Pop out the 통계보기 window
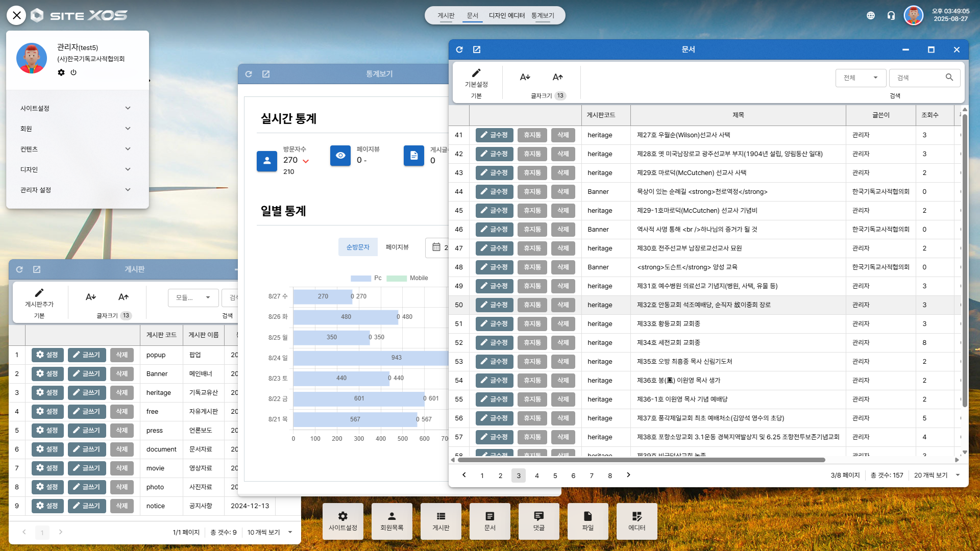Image resolution: width=980 pixels, height=551 pixels. [266, 74]
